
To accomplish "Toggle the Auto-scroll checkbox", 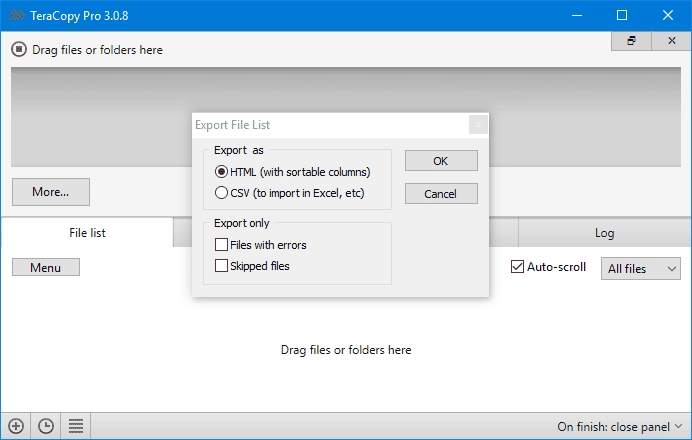I will pos(549,267).
